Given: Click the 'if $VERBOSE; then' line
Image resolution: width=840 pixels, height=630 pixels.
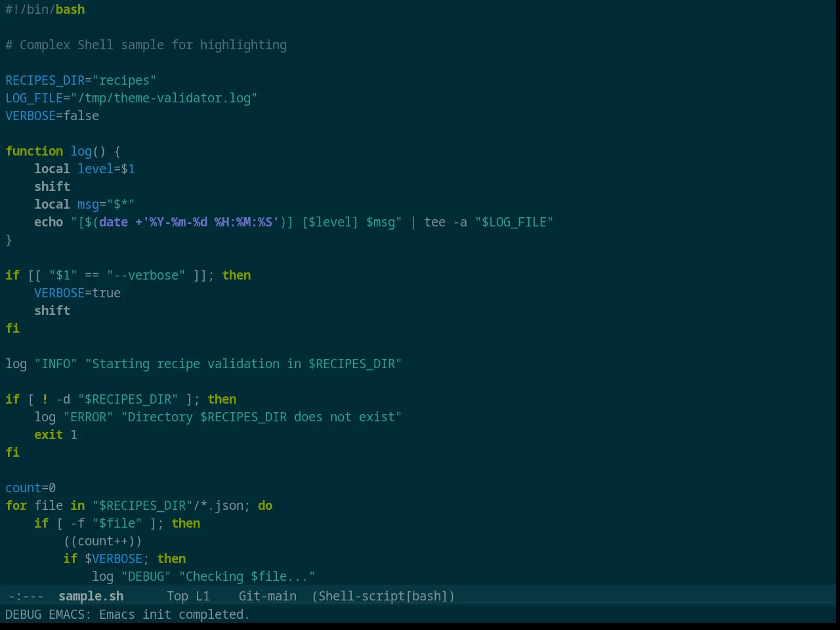Looking at the screenshot, I should tap(125, 558).
